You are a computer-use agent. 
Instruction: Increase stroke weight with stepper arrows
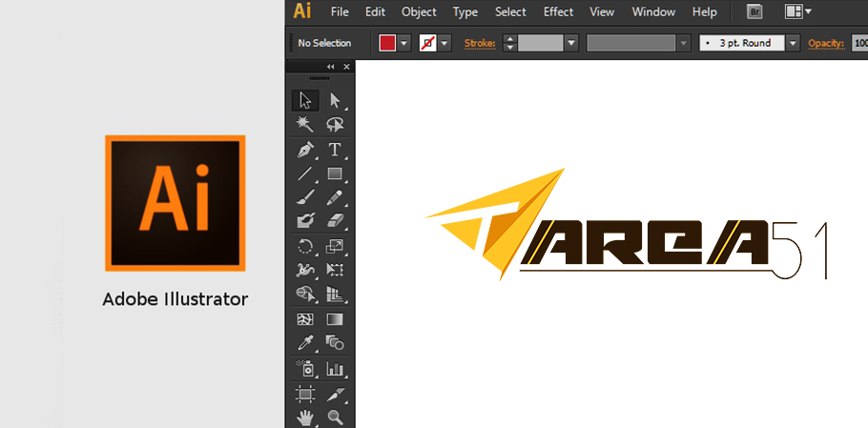pos(509,39)
